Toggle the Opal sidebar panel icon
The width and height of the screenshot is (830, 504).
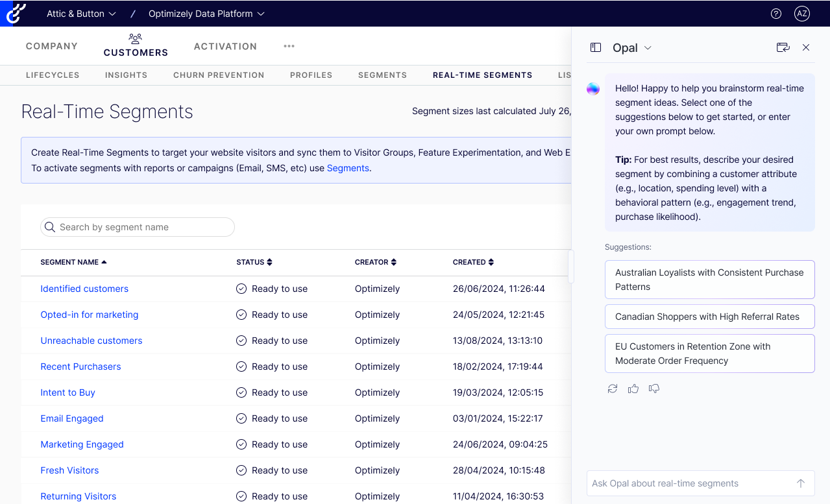point(595,47)
